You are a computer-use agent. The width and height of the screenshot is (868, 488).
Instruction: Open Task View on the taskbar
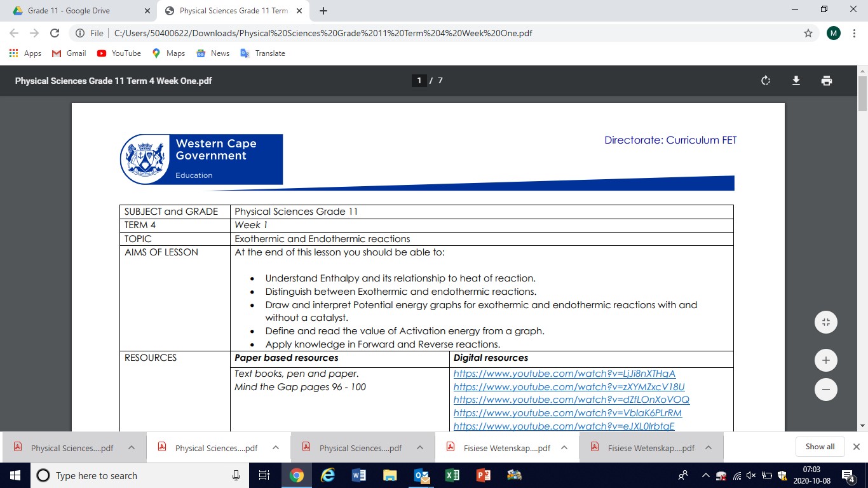(x=265, y=475)
